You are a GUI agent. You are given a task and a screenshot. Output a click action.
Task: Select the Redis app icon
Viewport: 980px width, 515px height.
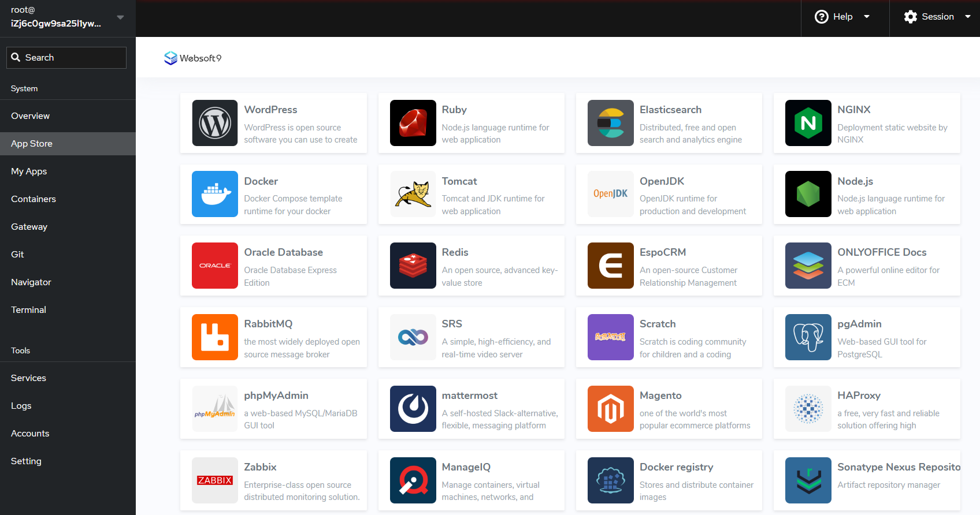coord(413,266)
